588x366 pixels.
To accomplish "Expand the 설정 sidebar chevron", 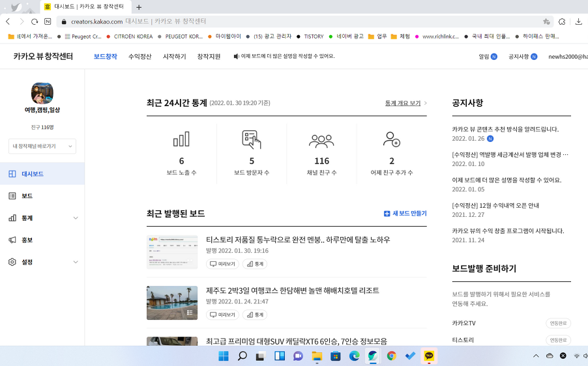I will coord(76,262).
